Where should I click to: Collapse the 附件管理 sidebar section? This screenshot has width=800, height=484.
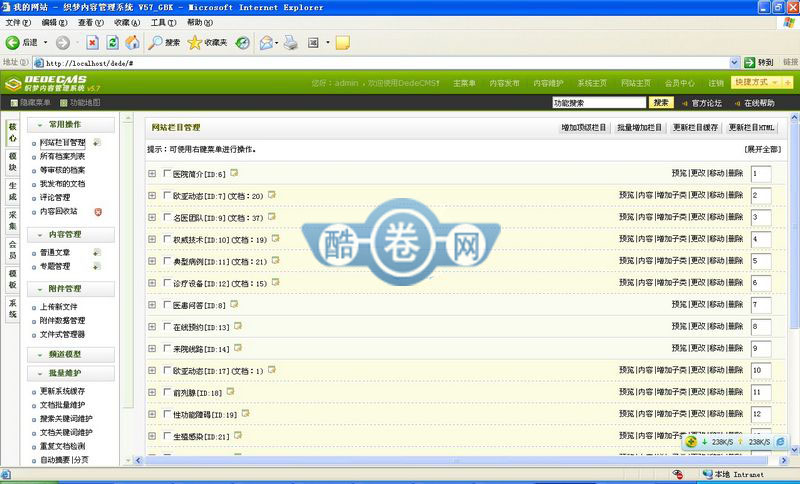[70, 289]
